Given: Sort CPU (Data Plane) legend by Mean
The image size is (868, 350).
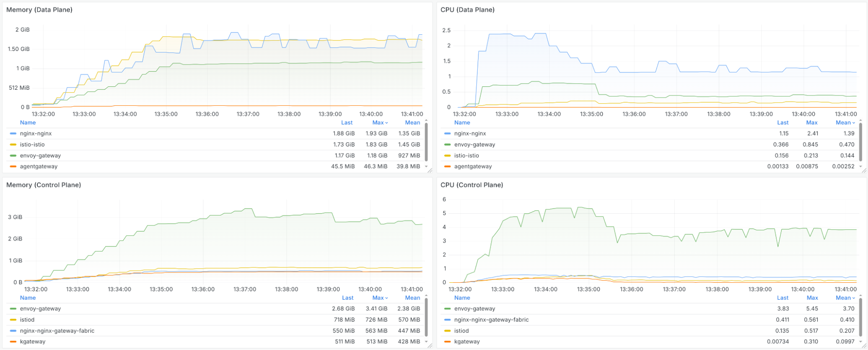Looking at the screenshot, I should (845, 123).
